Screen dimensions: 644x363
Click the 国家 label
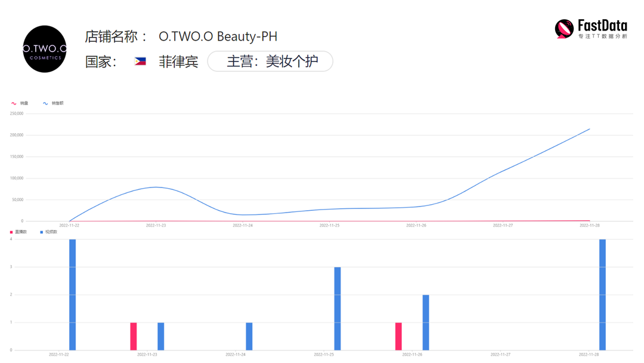point(101,61)
